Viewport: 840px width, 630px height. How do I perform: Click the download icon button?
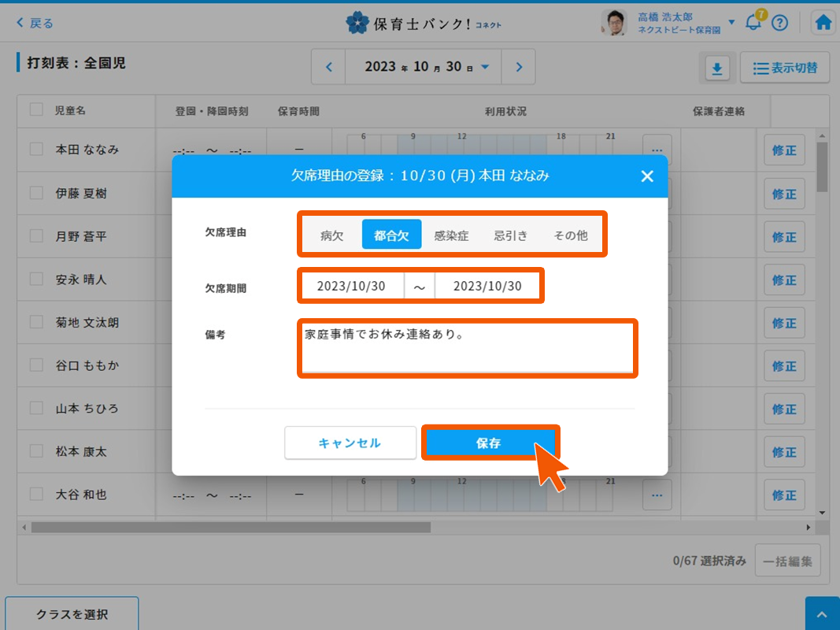(716, 69)
